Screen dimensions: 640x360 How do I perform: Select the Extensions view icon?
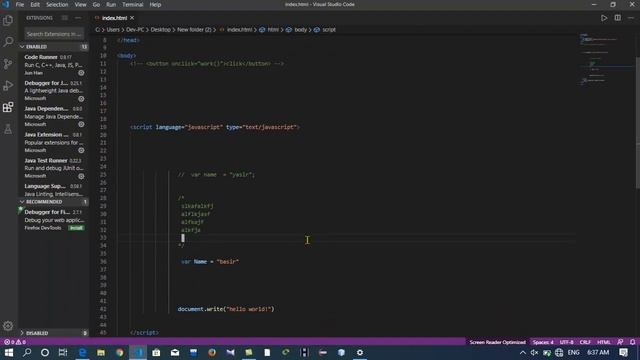(8, 107)
